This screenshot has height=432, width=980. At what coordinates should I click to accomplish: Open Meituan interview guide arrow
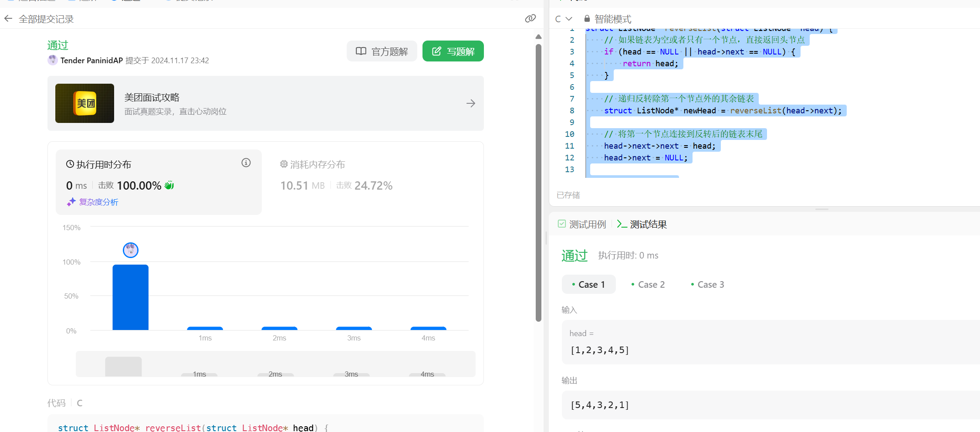tap(470, 103)
